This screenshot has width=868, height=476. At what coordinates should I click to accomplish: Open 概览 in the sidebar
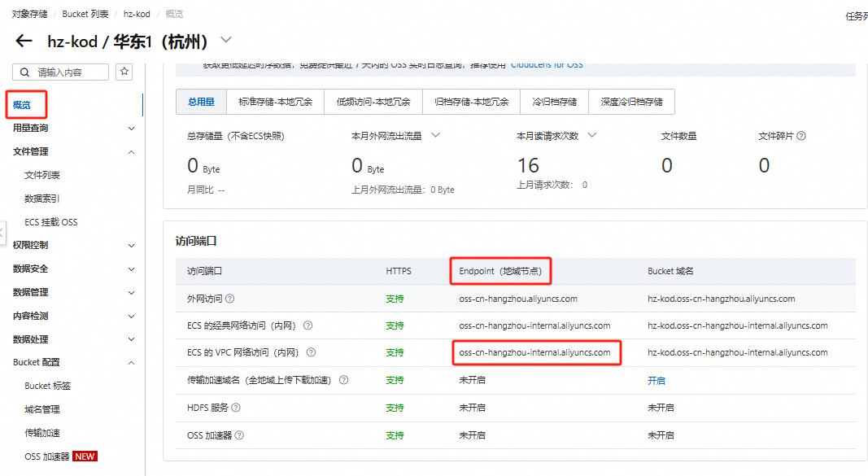pos(22,105)
